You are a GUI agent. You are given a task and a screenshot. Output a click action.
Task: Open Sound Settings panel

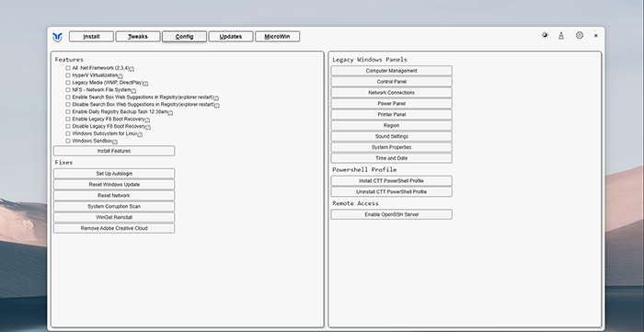click(x=391, y=136)
